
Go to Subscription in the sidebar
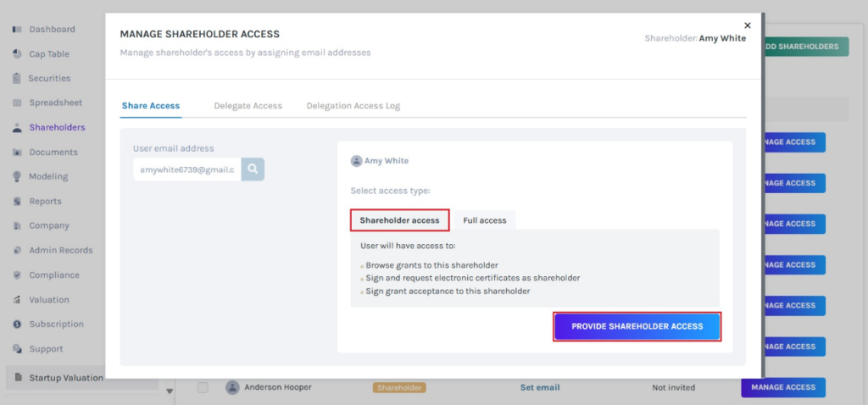[57, 325]
